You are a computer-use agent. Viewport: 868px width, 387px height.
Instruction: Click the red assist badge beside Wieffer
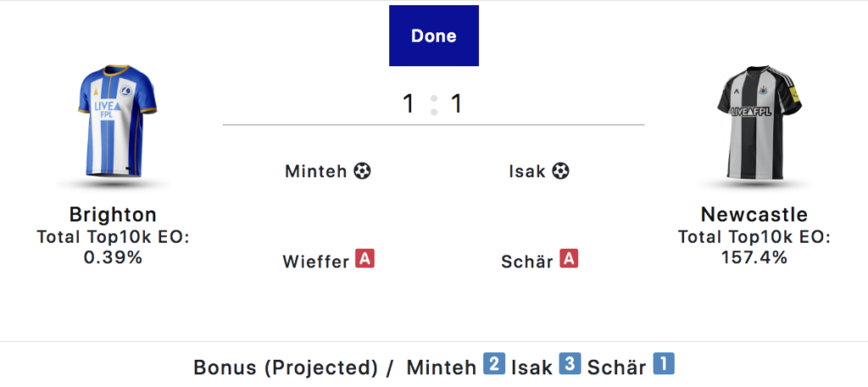pos(364,260)
